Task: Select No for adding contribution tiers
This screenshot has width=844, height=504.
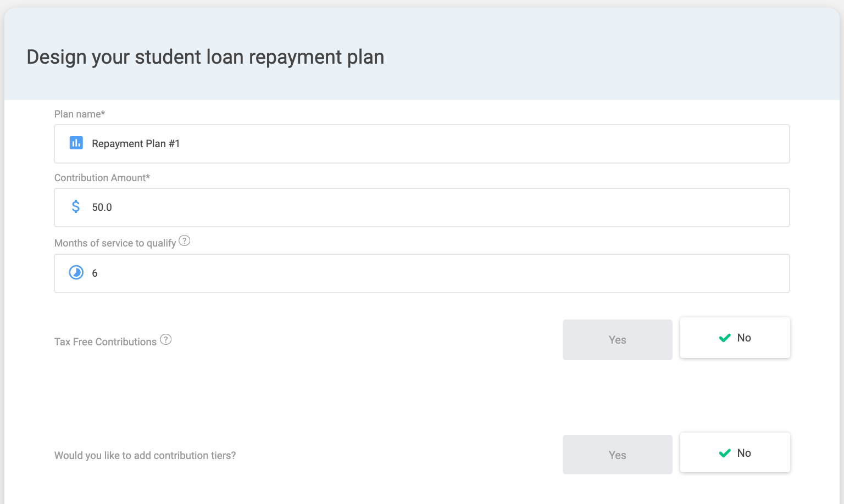Action: click(x=735, y=453)
